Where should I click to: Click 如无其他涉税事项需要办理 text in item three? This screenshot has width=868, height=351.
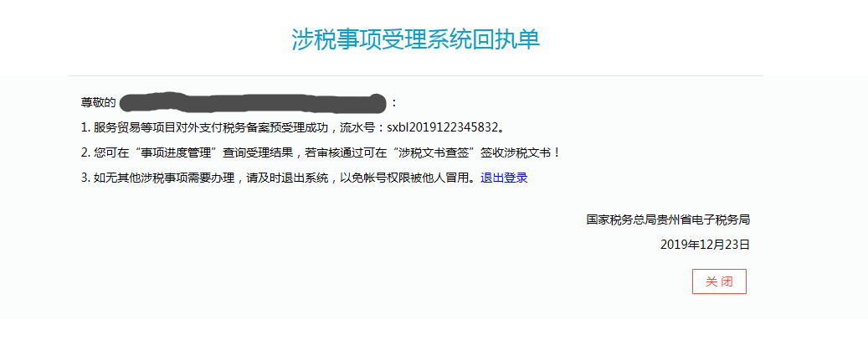[162, 178]
